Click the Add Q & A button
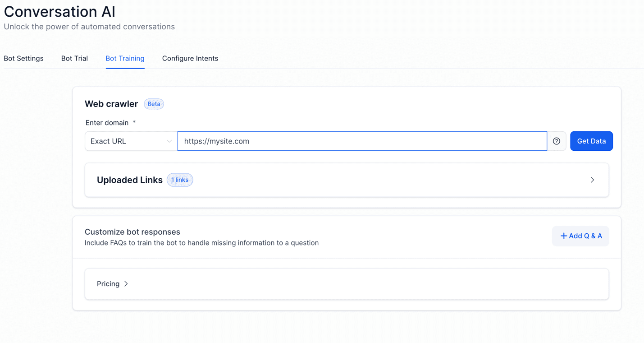Viewport: 644px width, 343px height. click(580, 236)
